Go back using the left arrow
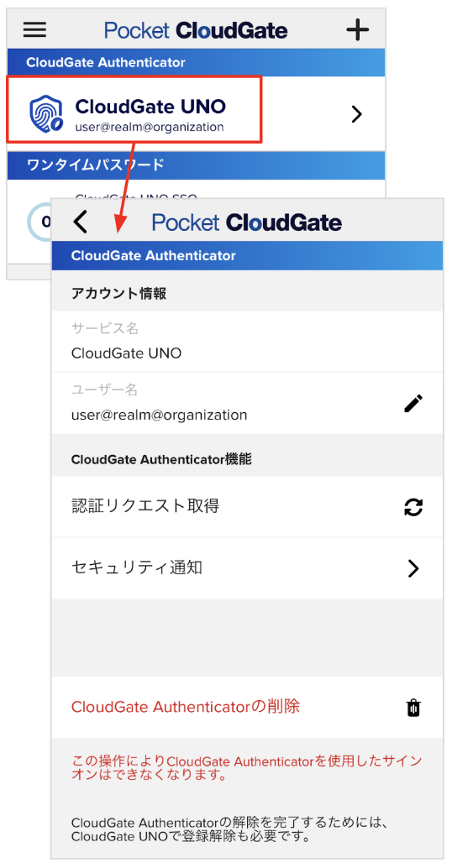Screen dimensions: 452x868 point(81,222)
